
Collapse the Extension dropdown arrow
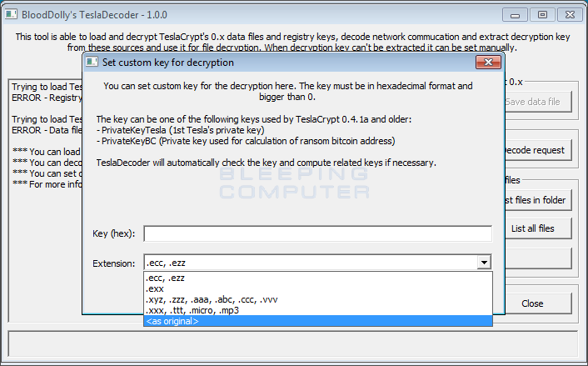pos(484,263)
